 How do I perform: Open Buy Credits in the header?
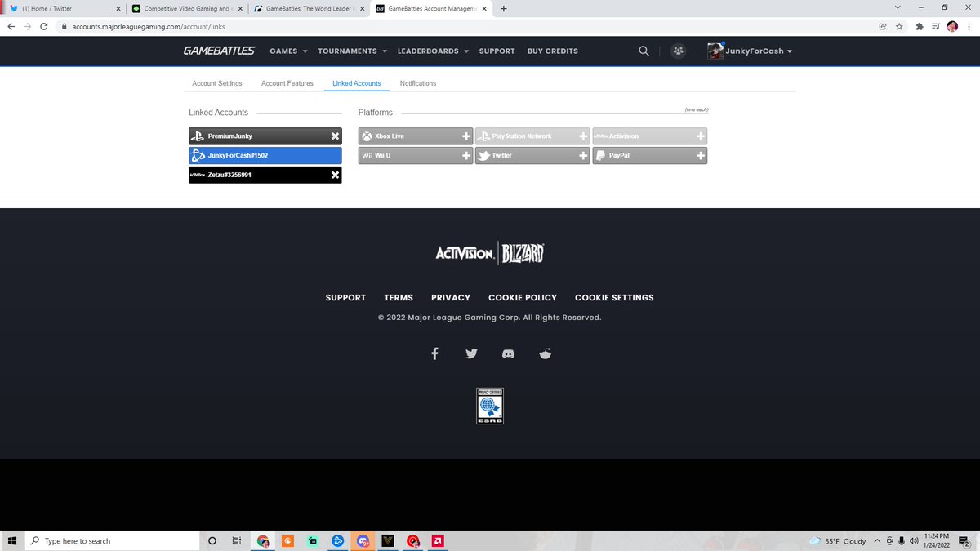pos(553,51)
